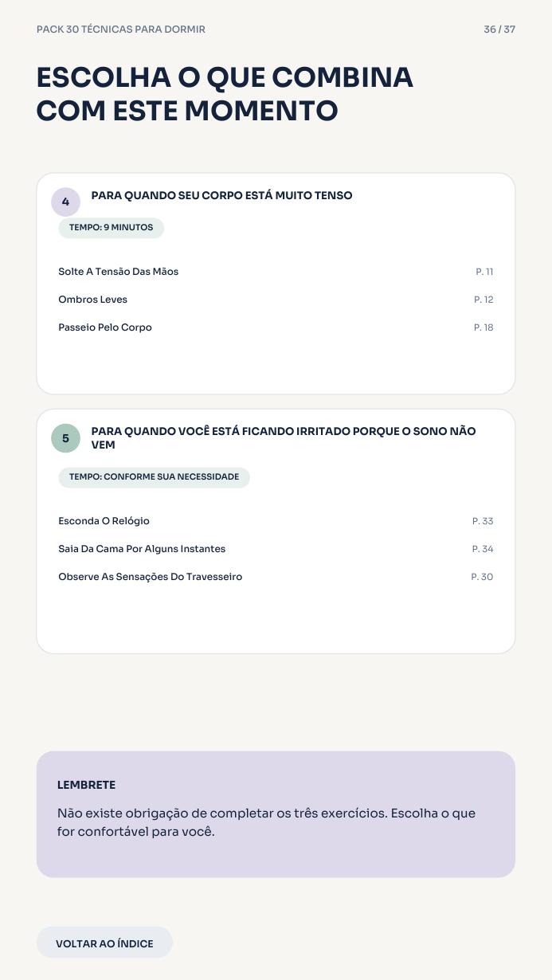Click the Voltar ao Índice button
This screenshot has height=980, width=552.
[x=104, y=943]
